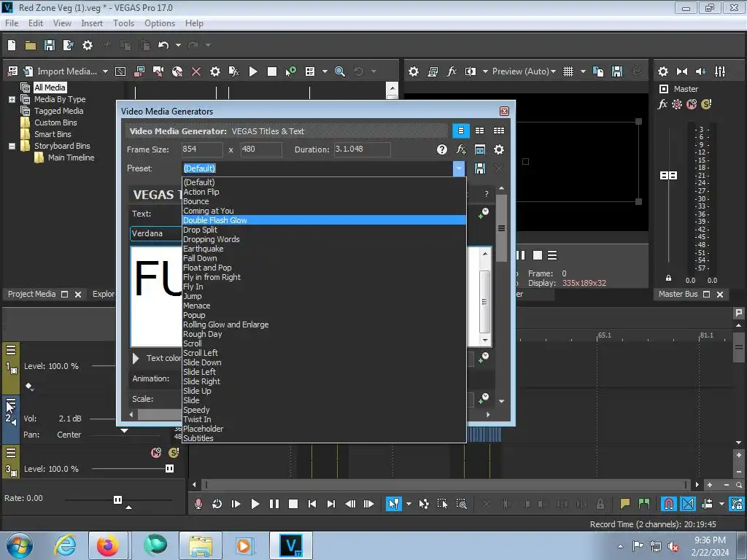Open the Tools menu

pos(123,23)
